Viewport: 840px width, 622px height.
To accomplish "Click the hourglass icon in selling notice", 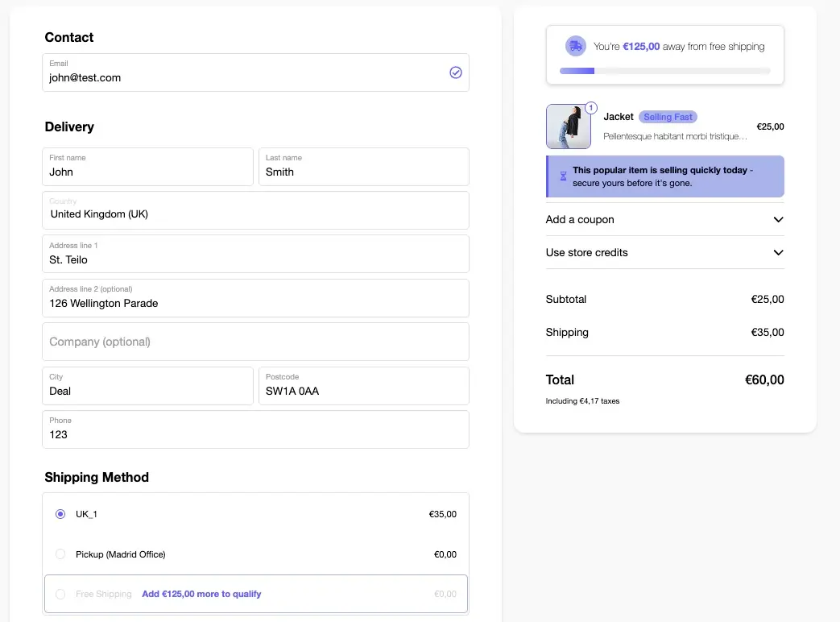I will (562, 176).
